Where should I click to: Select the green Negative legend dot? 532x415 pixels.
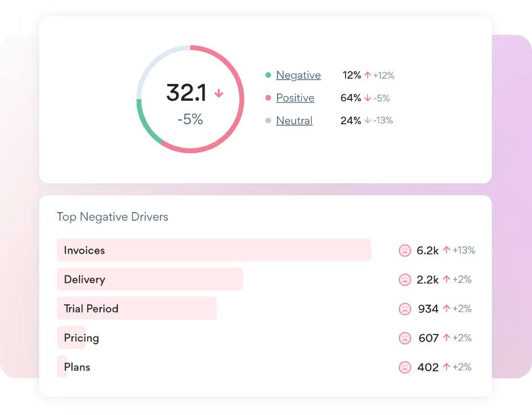[x=268, y=75]
